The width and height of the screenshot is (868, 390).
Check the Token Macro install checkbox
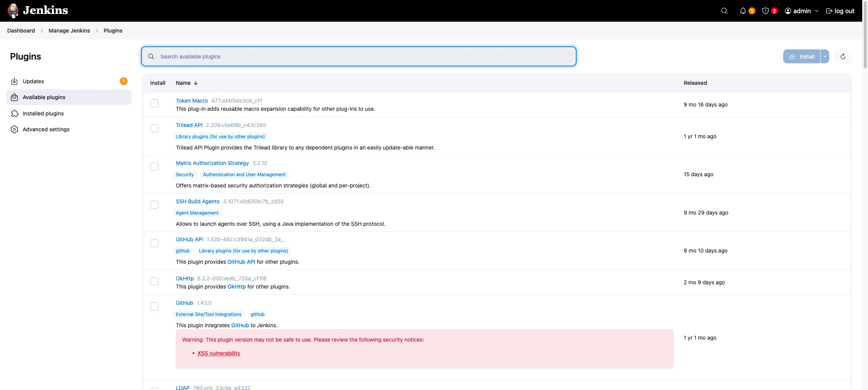pos(154,103)
